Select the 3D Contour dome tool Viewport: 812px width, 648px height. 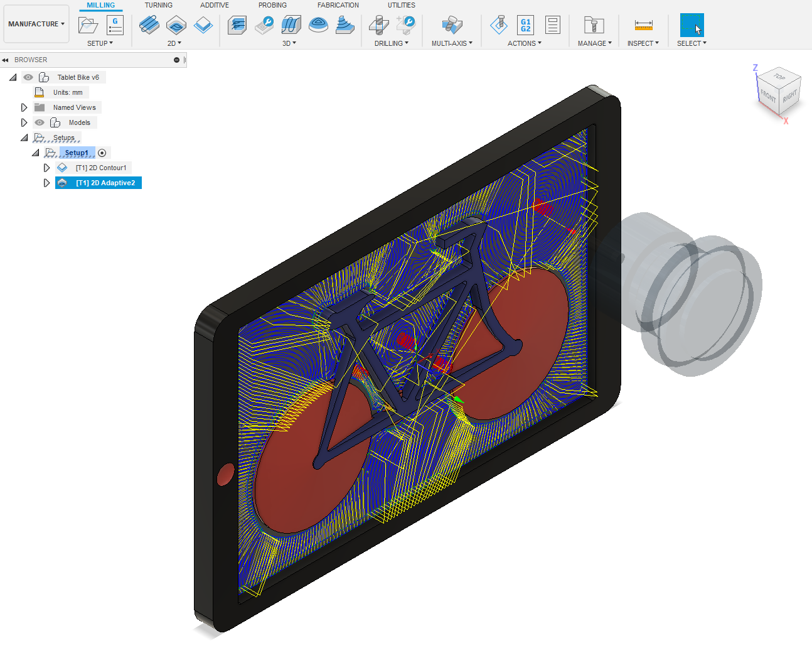[x=318, y=25]
